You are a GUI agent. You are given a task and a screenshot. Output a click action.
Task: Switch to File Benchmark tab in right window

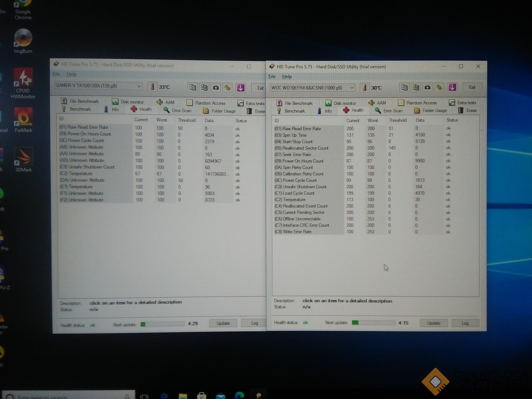pyautogui.click(x=295, y=103)
